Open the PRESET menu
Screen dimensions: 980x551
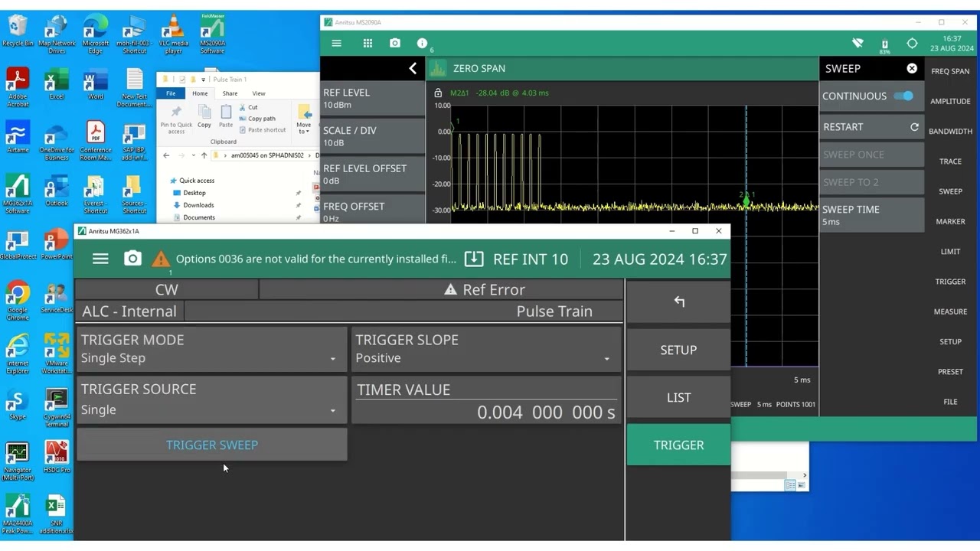[x=950, y=372]
